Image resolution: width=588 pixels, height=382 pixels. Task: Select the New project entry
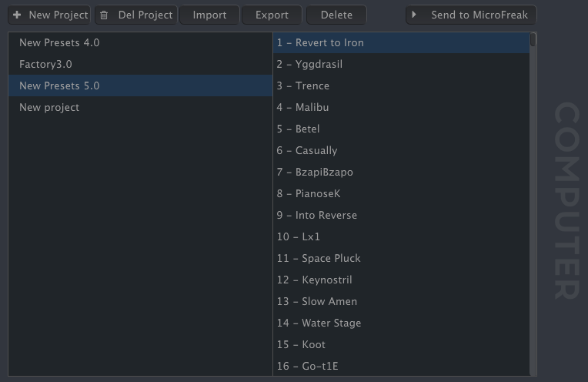140,107
